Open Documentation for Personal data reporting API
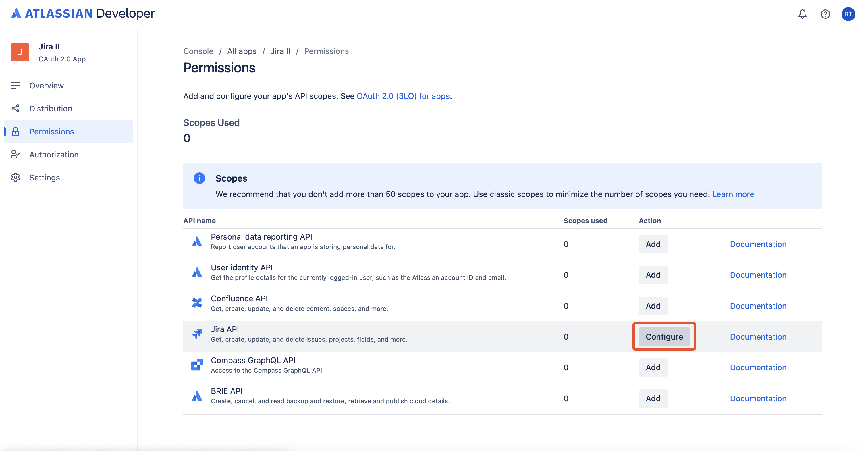The image size is (868, 451). (x=758, y=244)
